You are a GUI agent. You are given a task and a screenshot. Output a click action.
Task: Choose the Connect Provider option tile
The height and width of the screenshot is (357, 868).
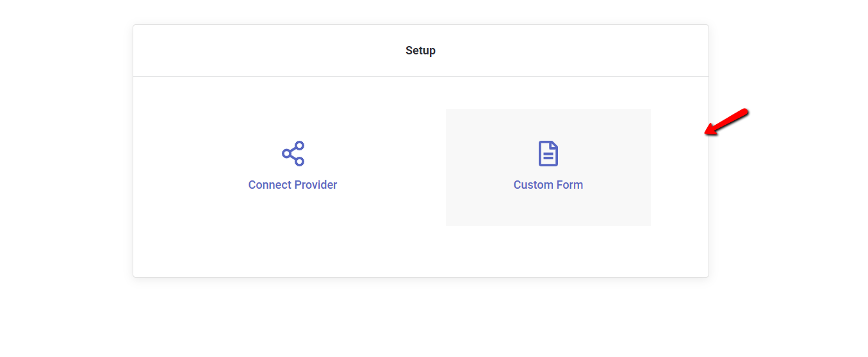click(x=293, y=167)
